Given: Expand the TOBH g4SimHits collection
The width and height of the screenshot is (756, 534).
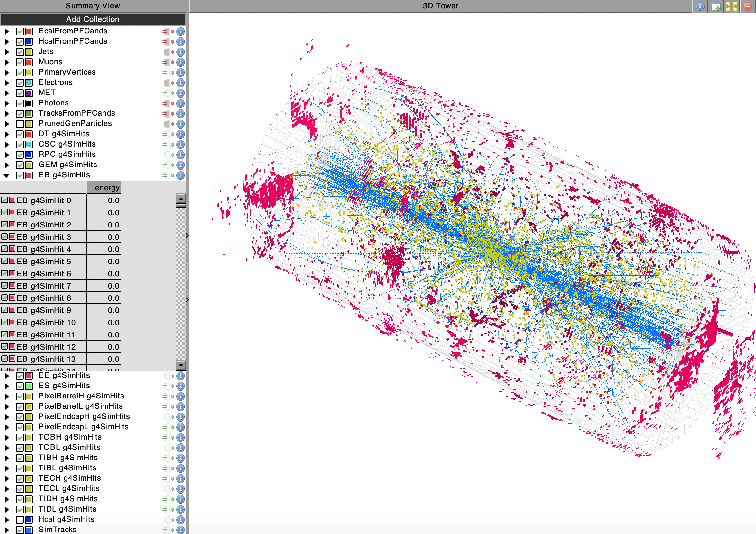Looking at the screenshot, I should click(x=6, y=438).
